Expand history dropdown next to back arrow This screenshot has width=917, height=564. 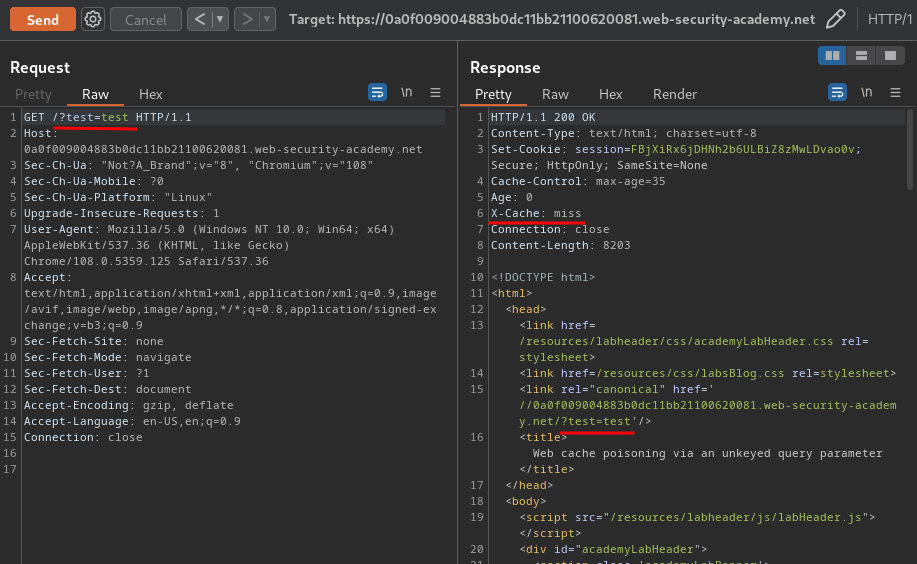tap(220, 19)
